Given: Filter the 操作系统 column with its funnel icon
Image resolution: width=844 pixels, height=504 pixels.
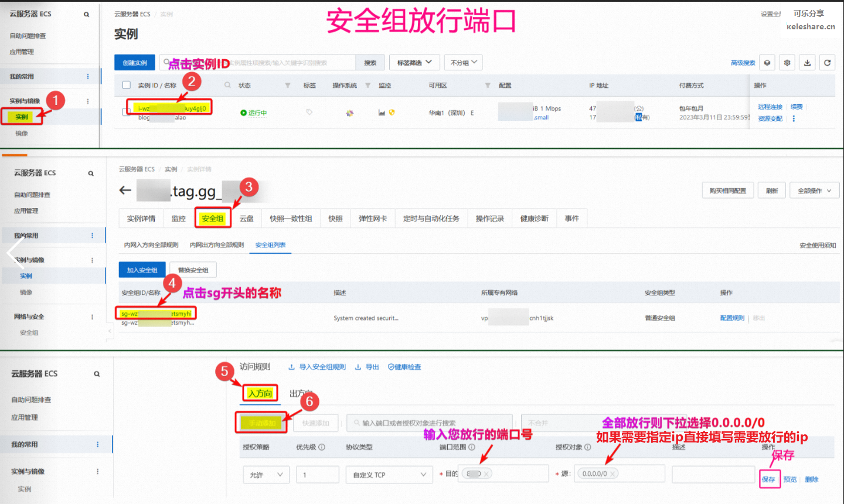Looking at the screenshot, I should pos(367,86).
